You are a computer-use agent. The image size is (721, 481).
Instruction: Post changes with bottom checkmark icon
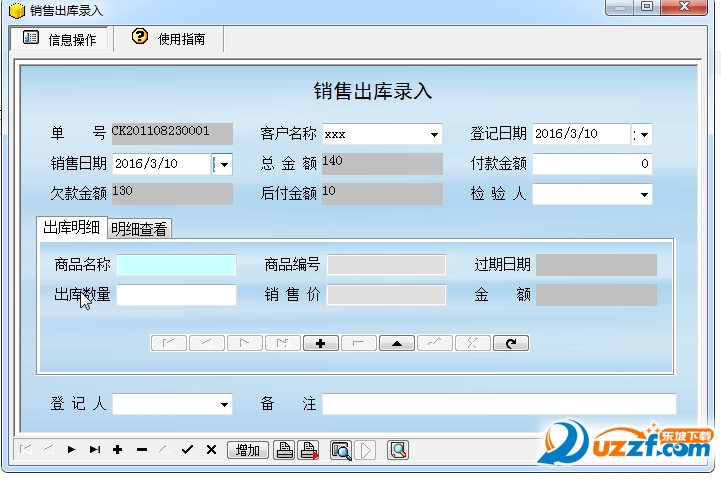tap(187, 449)
